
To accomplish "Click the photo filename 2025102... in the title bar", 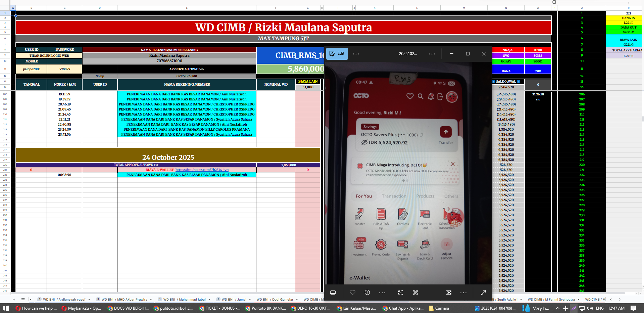I will [x=408, y=54].
